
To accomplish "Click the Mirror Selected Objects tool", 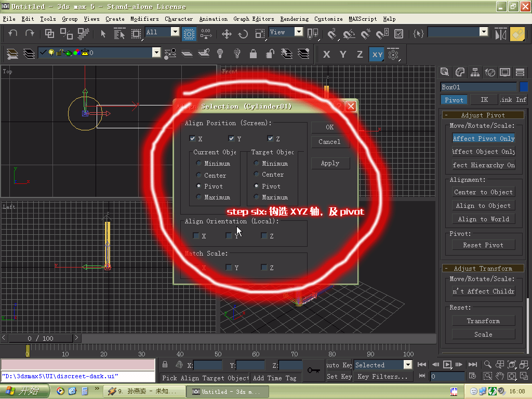I will pos(501,34).
